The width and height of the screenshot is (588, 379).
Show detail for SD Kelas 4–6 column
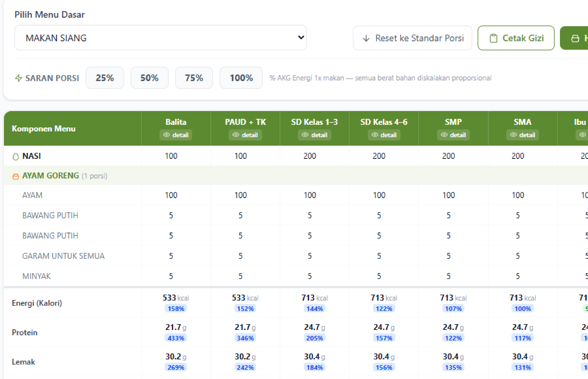point(384,135)
